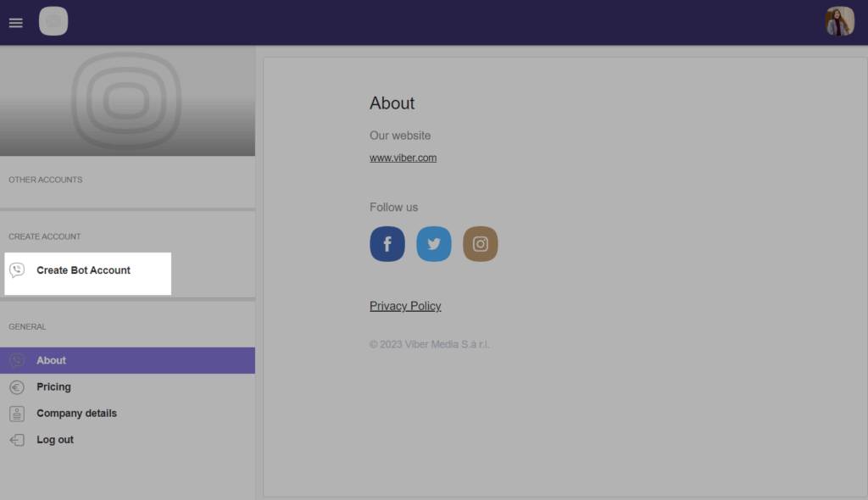Click the euro icon beside Pricing
The width and height of the screenshot is (868, 500).
[x=17, y=387]
